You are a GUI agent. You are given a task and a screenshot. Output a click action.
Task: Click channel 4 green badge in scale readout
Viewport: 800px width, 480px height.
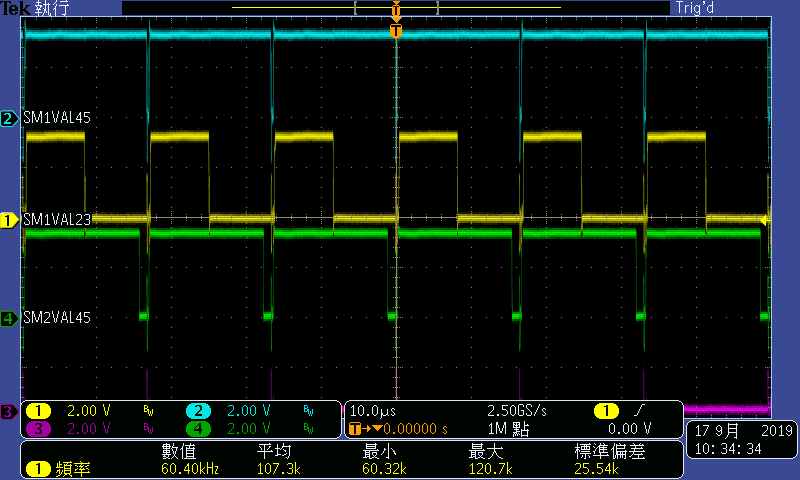(x=198, y=428)
